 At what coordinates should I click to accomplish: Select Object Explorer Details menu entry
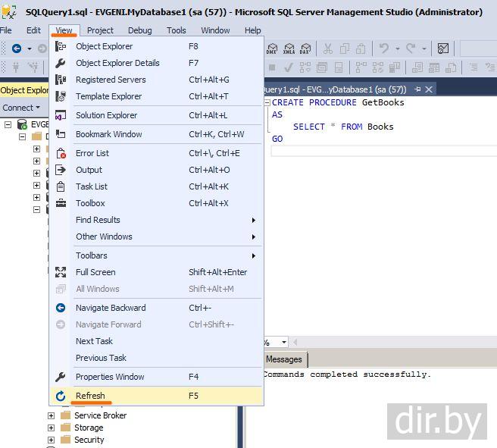click(x=157, y=63)
